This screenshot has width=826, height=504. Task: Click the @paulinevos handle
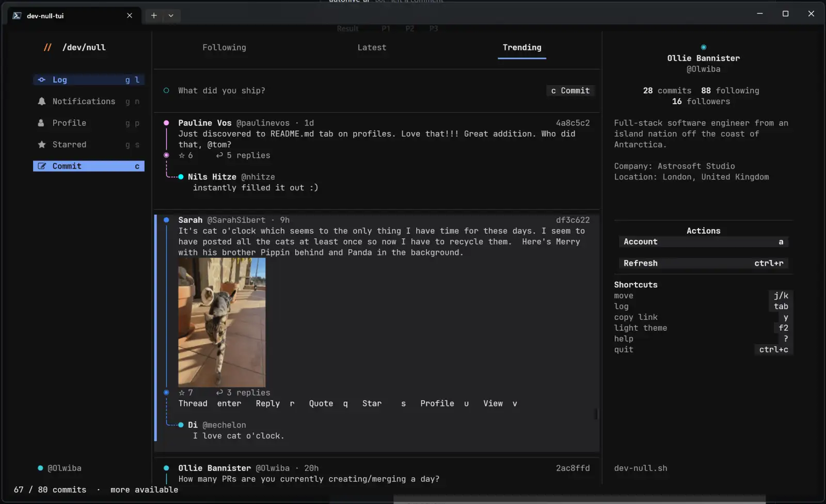[263, 123]
